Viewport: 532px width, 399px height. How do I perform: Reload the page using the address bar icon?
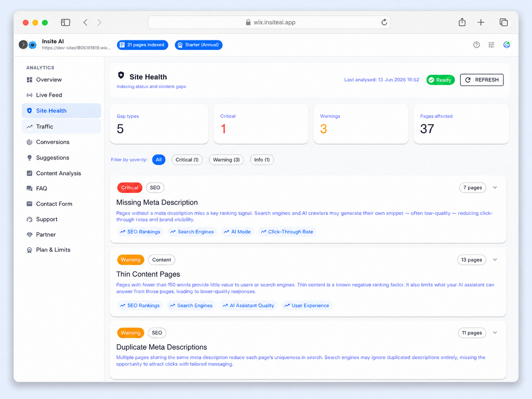click(x=384, y=22)
